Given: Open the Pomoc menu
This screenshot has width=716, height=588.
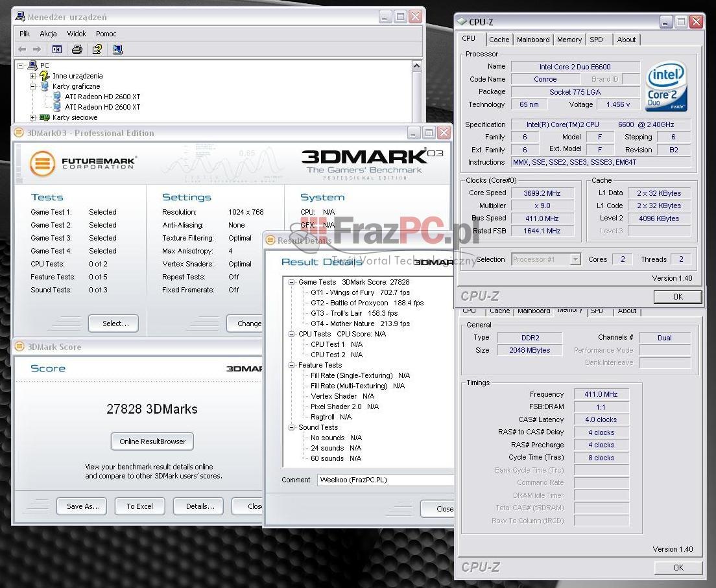Looking at the screenshot, I should pyautogui.click(x=106, y=34).
